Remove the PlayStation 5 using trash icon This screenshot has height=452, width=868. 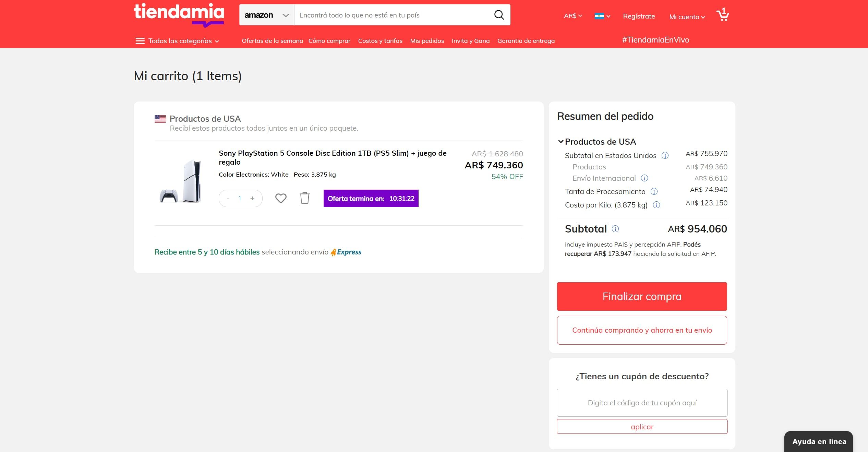pos(304,198)
